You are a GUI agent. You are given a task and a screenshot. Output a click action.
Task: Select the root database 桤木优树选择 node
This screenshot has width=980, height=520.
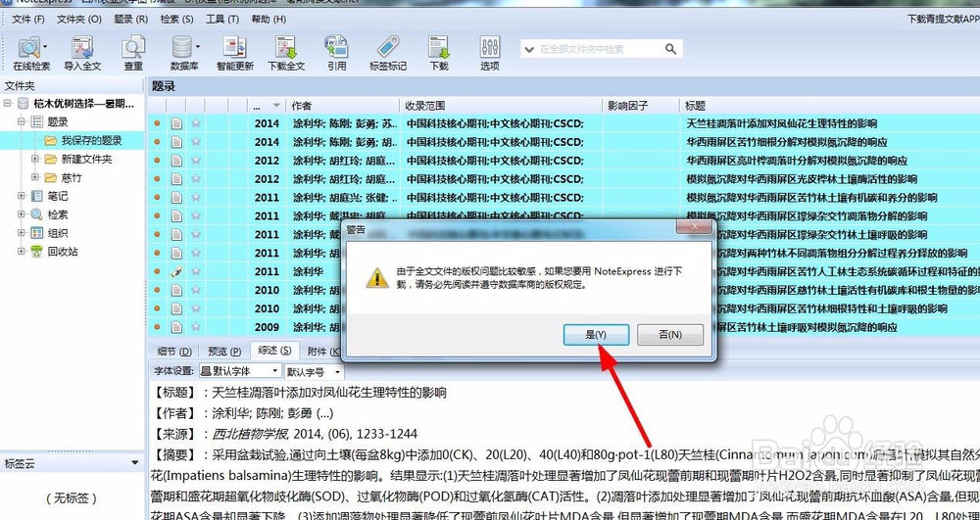[x=83, y=104]
